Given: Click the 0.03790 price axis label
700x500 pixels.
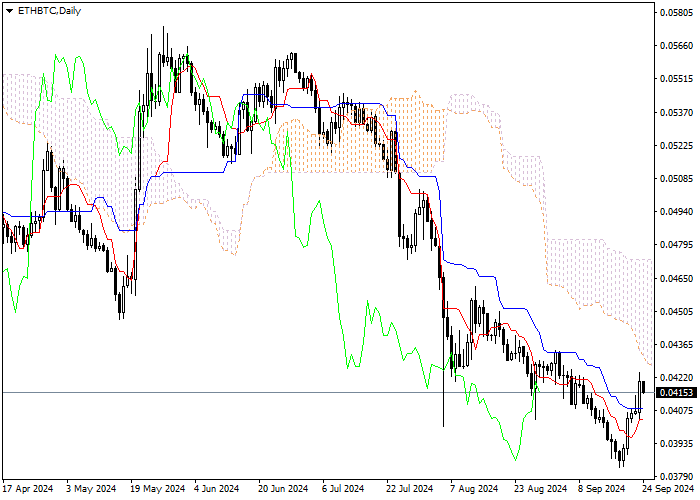Looking at the screenshot, I should [676, 477].
